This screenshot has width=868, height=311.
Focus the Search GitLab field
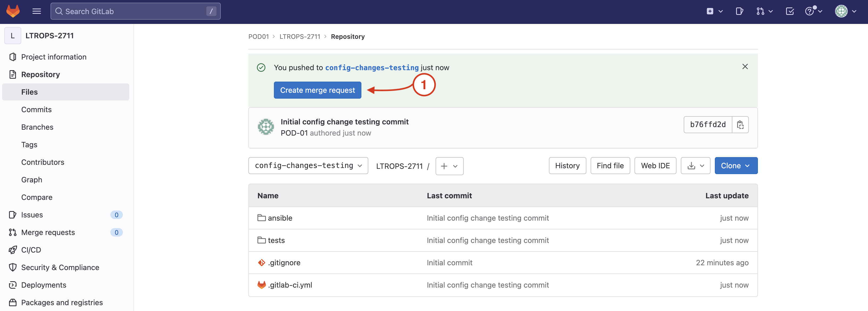pyautogui.click(x=135, y=11)
